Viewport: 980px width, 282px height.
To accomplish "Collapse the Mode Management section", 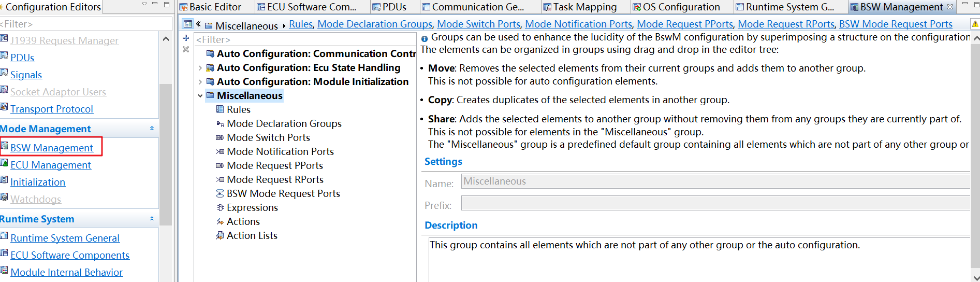I will click(152, 129).
